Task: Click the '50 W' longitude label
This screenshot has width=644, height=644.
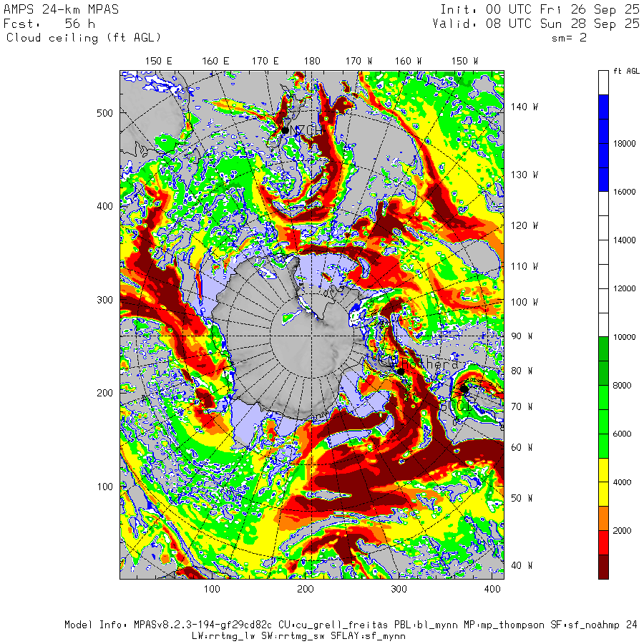Action: point(522,498)
